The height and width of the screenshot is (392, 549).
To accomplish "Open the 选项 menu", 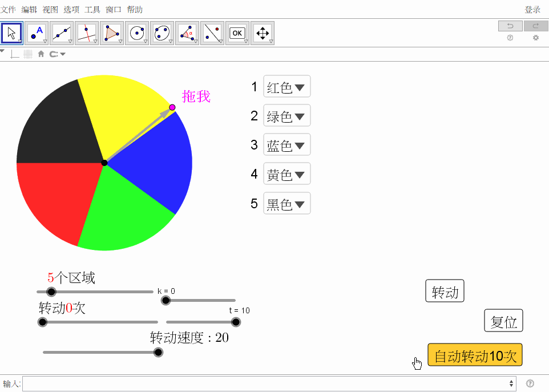I will tap(71, 10).
